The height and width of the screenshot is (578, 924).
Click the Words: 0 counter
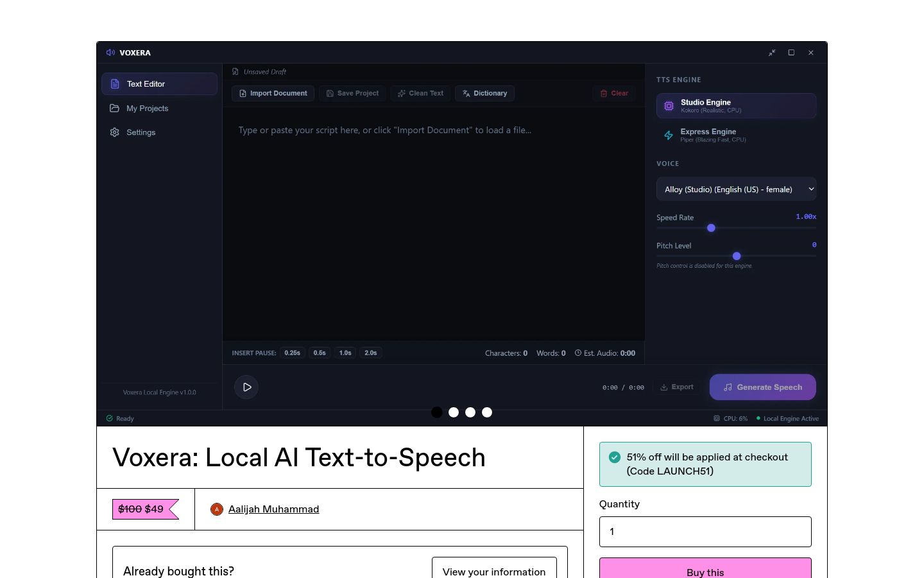pos(551,353)
